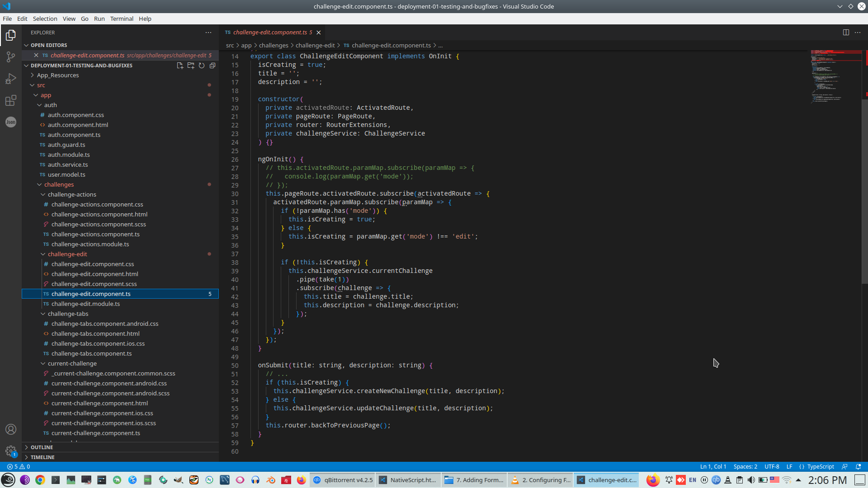Open the Manage settings gear
The height and width of the screenshot is (488, 868).
click(x=11, y=451)
